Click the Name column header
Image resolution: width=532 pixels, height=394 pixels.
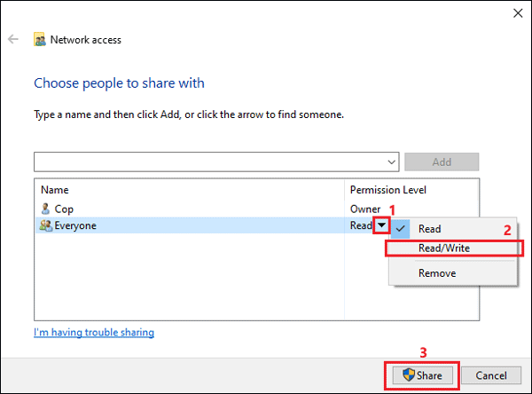pyautogui.click(x=55, y=190)
